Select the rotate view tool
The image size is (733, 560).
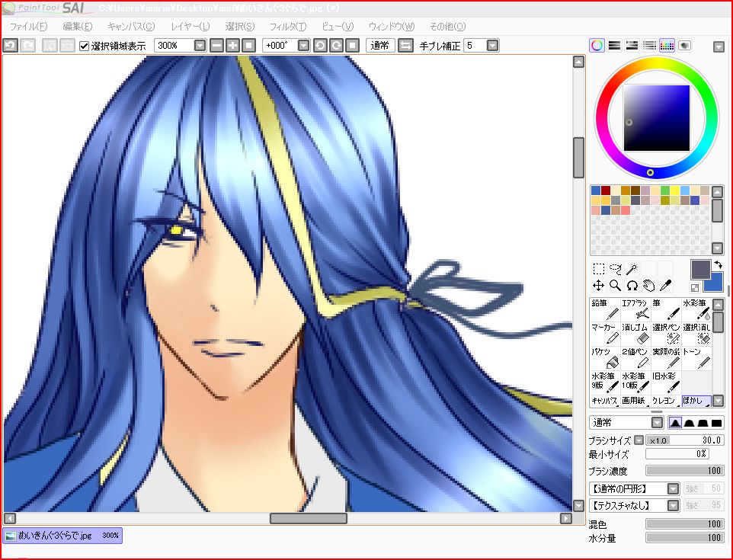[x=632, y=285]
